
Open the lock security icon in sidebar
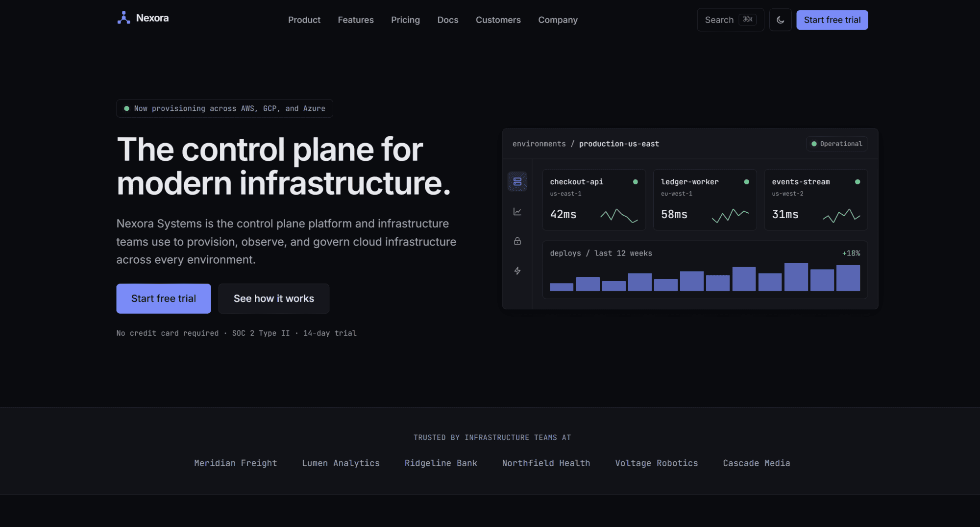[x=517, y=241]
